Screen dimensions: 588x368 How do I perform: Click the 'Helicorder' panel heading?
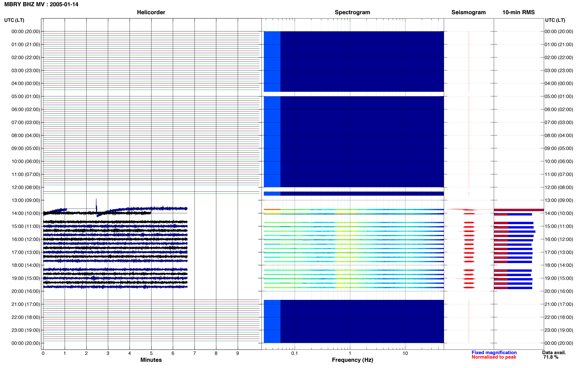pyautogui.click(x=151, y=12)
